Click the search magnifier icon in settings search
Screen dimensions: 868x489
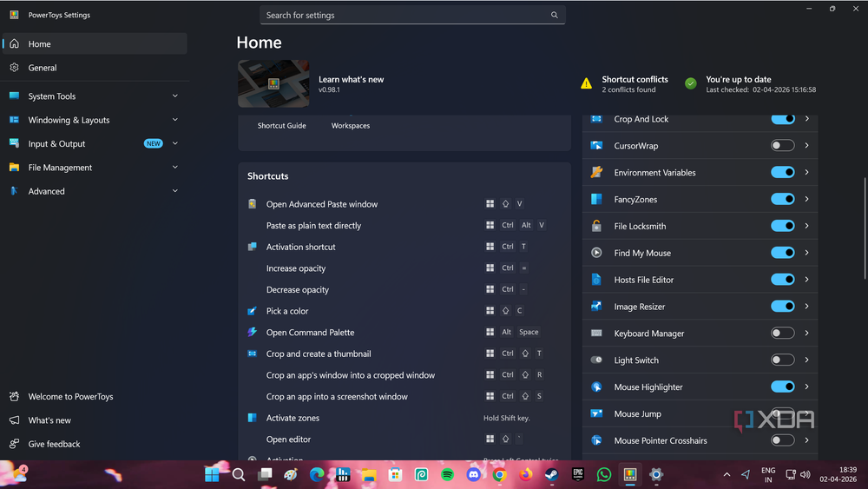click(x=554, y=15)
